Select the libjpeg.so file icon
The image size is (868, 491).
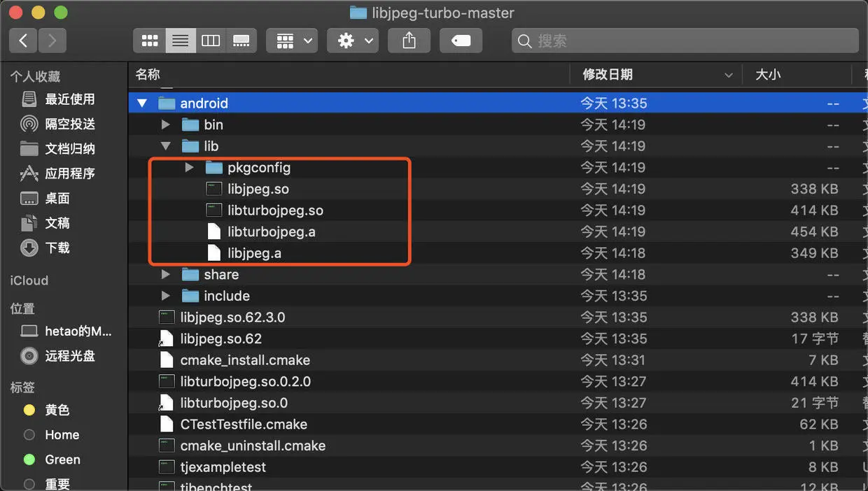click(x=214, y=189)
